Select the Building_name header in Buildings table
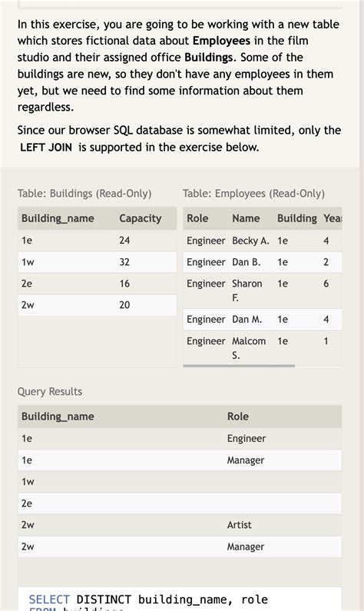This screenshot has width=364, height=611. (58, 218)
